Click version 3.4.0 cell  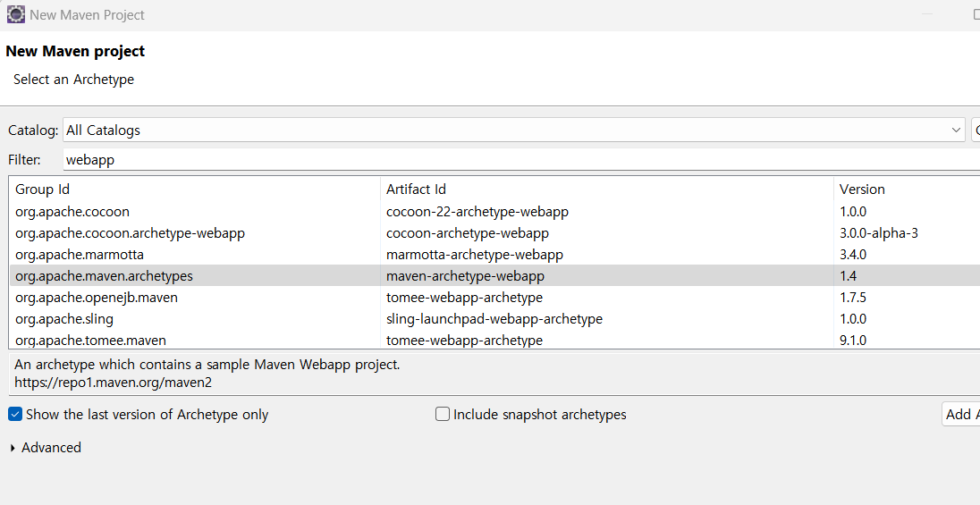click(x=853, y=255)
